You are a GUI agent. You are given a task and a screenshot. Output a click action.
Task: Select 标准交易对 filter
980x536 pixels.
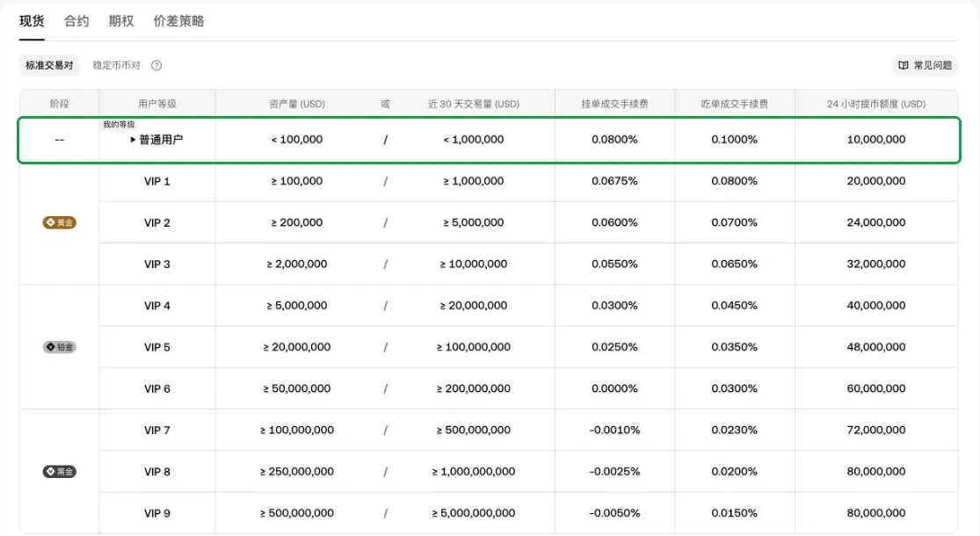pos(49,65)
